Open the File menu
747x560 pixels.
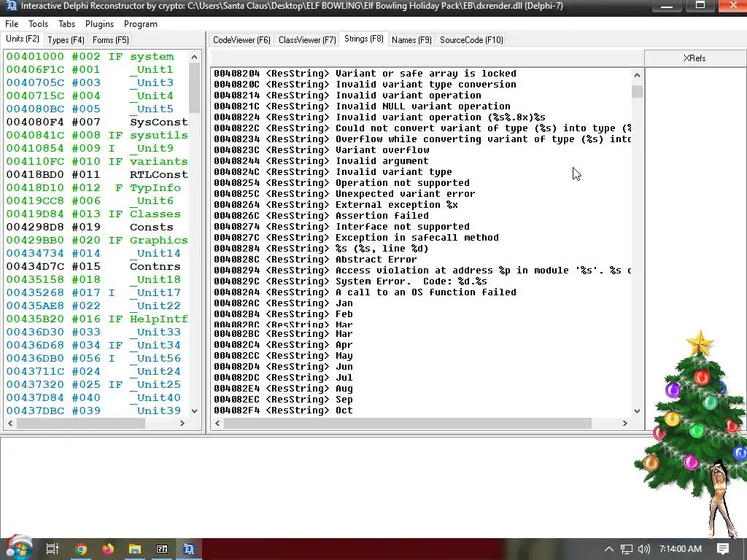(12, 24)
